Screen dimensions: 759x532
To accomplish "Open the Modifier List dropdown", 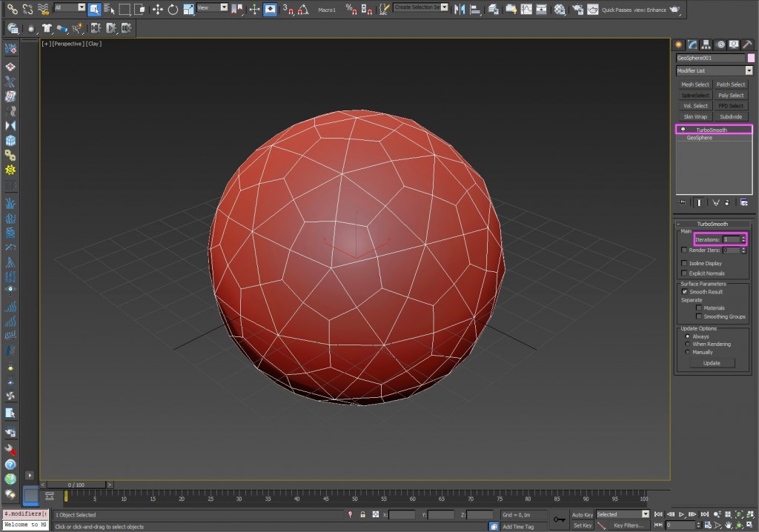I will tap(748, 70).
